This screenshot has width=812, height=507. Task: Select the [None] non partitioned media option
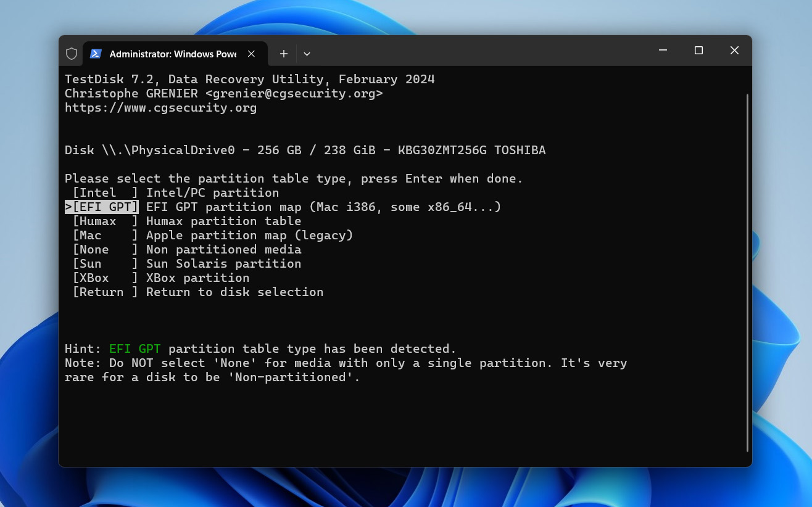click(105, 250)
